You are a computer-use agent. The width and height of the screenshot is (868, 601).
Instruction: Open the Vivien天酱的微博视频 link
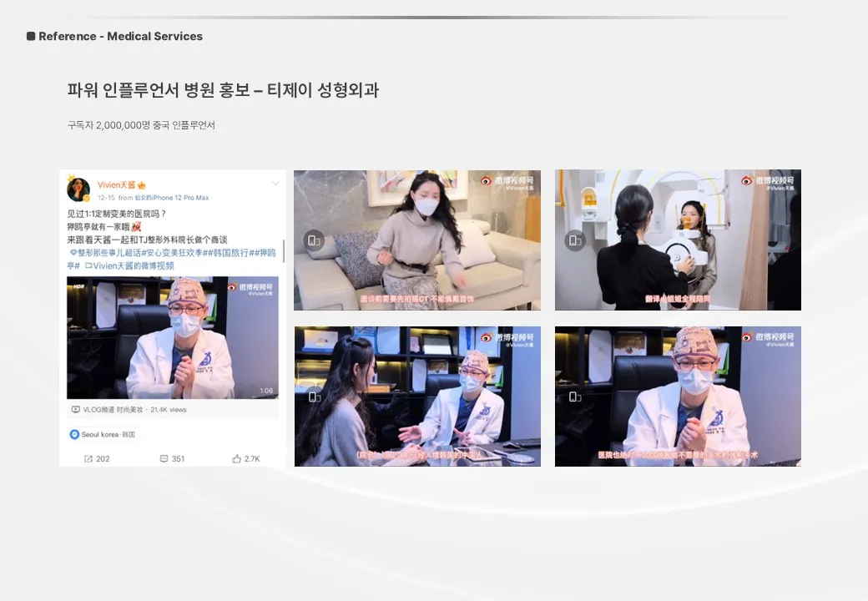click(x=129, y=265)
